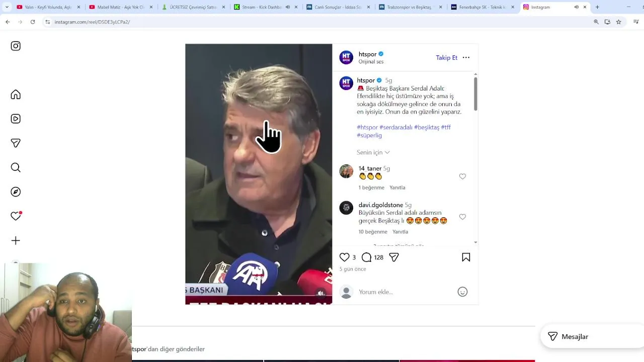
Task: Switch to Mabel Matiz tab
Action: [x=121, y=7]
